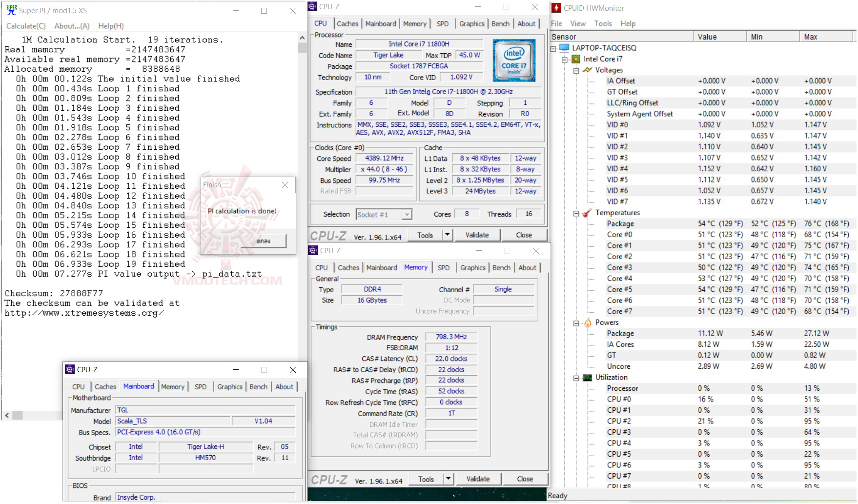Select the CPU tab in CPU-Z Mainboard window

(x=79, y=387)
